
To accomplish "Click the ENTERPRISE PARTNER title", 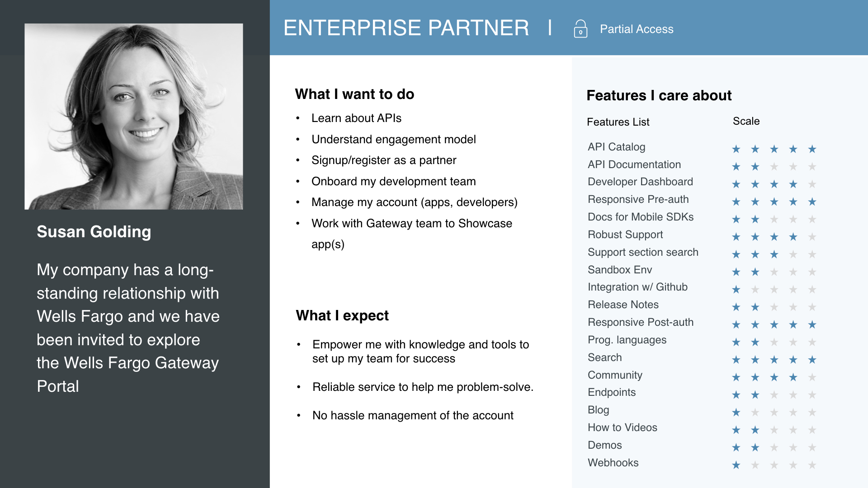I will pos(406,28).
